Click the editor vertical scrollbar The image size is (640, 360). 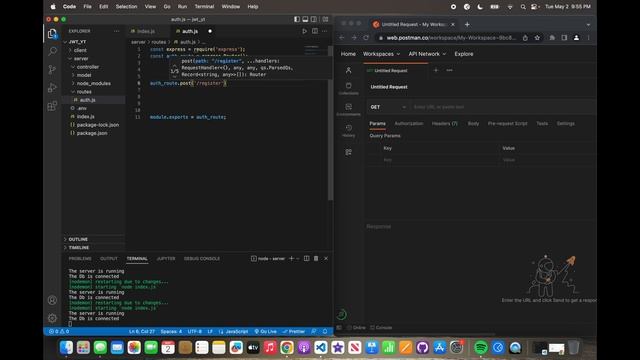click(x=330, y=122)
